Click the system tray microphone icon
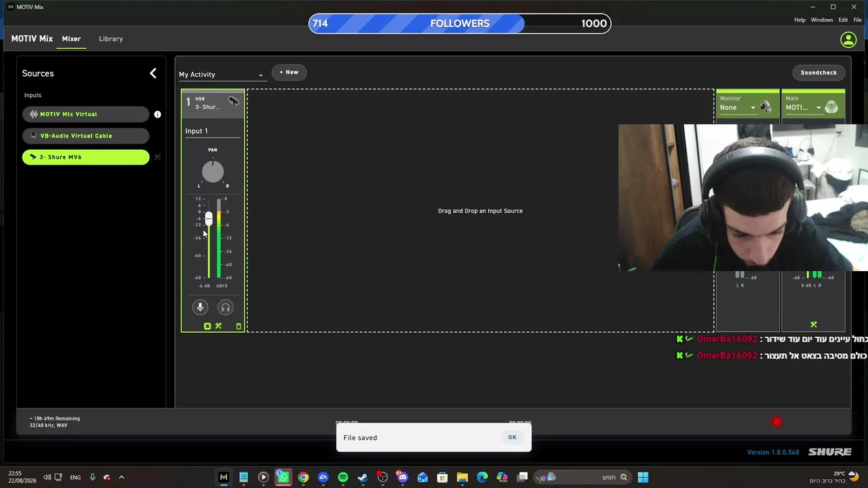The image size is (868, 488). coord(92,477)
